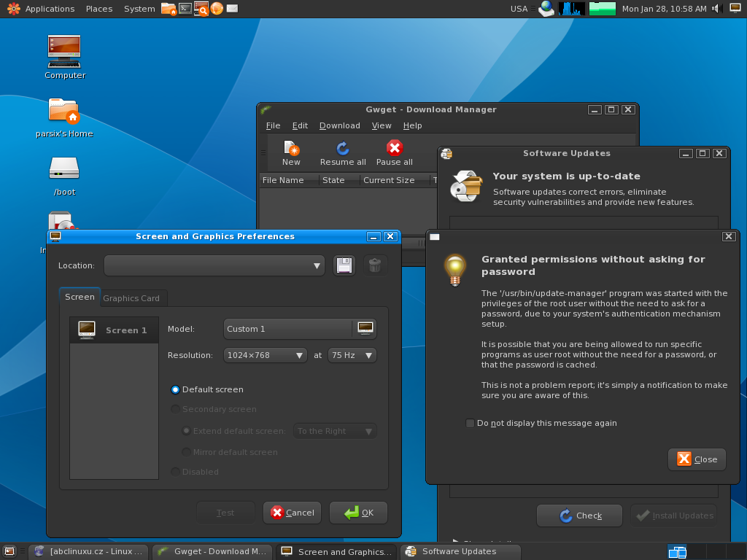Click the date and time clock
Viewport: 747px width, 560px height.
(x=664, y=9)
